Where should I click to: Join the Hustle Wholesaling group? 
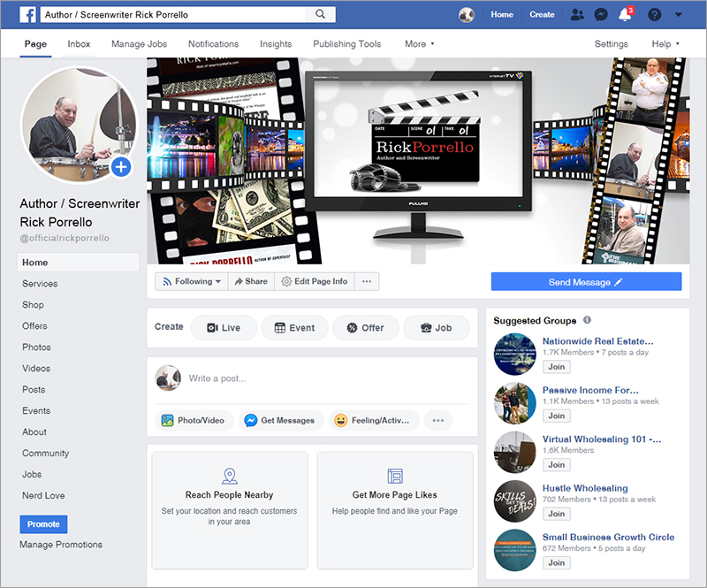[556, 514]
